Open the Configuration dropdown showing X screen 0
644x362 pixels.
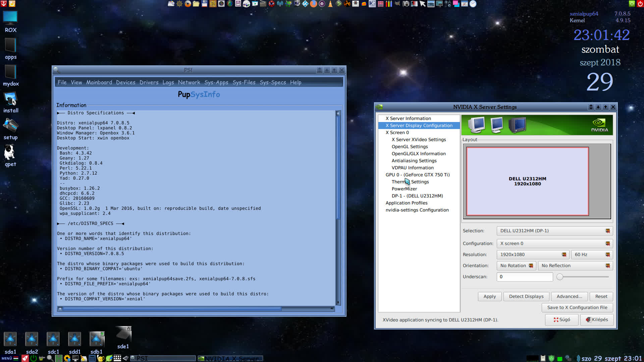pos(554,244)
